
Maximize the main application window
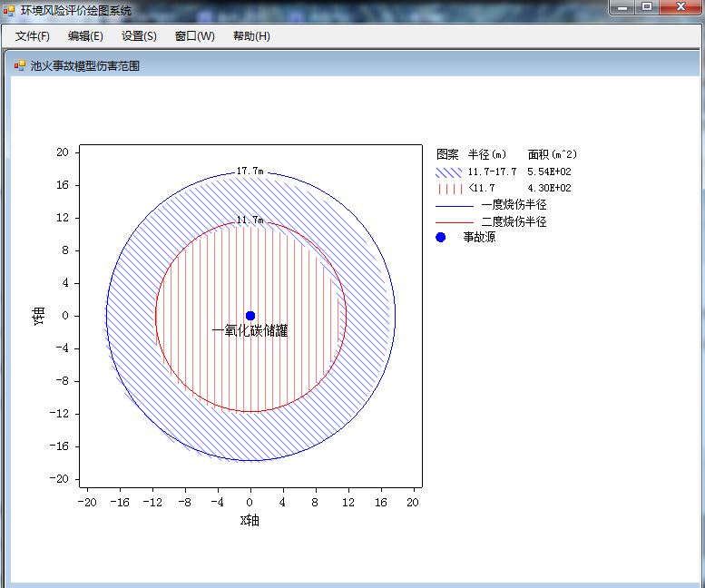tap(647, 7)
